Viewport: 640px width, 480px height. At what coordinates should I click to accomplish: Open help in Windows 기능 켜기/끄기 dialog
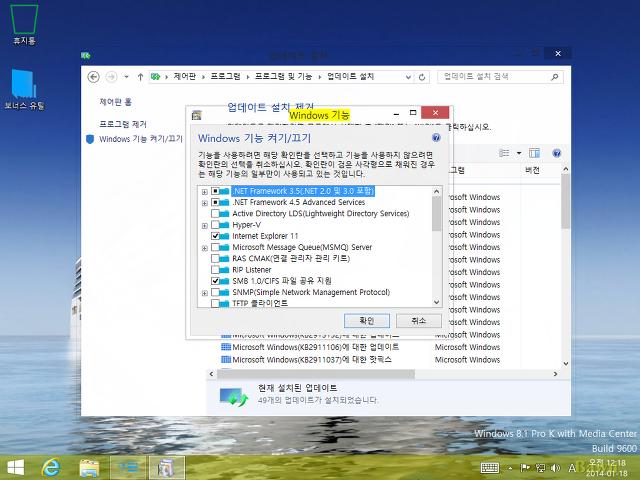(x=436, y=138)
